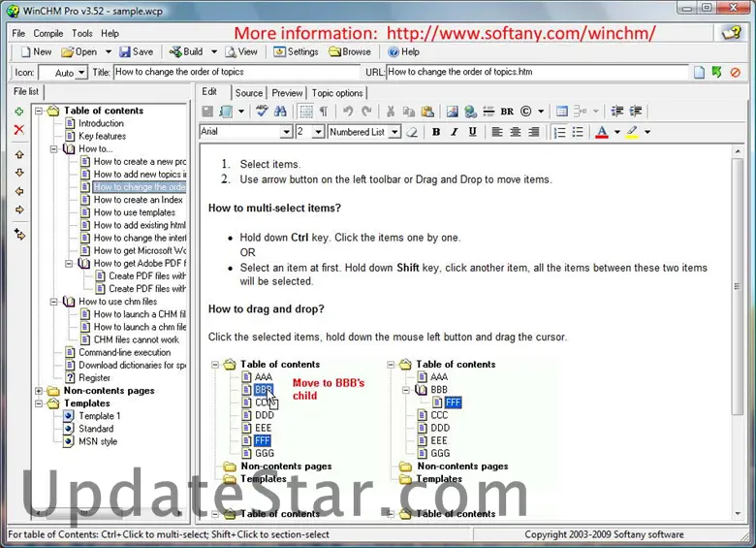Click the Help toolbar button

[404, 51]
